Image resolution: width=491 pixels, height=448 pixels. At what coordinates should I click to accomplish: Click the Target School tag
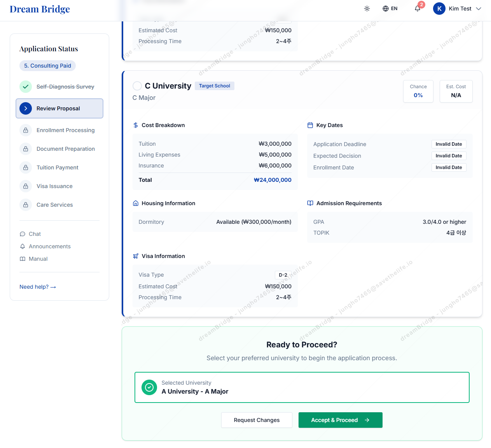215,86
